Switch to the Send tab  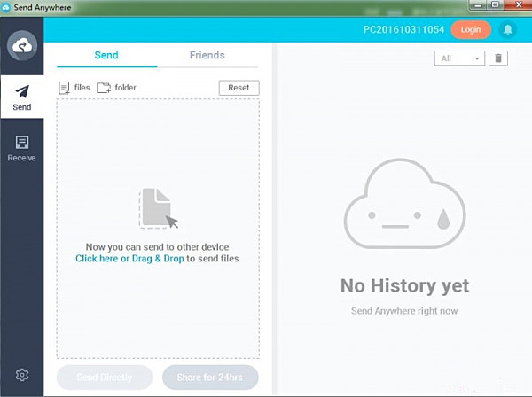106,55
